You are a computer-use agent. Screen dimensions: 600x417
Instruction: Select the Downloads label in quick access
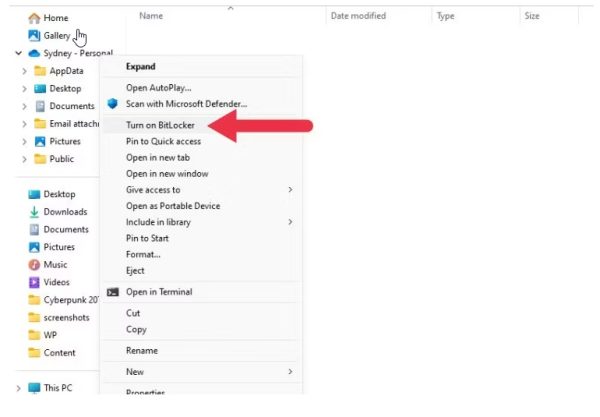[x=65, y=212]
